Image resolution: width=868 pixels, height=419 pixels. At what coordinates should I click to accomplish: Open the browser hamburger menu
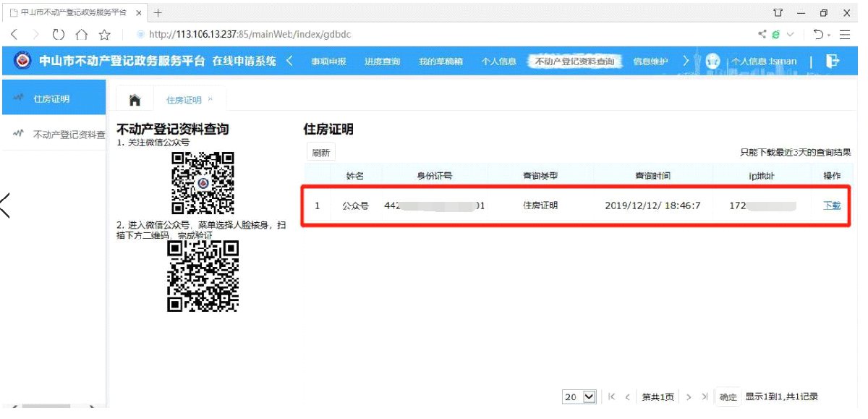[x=845, y=35]
